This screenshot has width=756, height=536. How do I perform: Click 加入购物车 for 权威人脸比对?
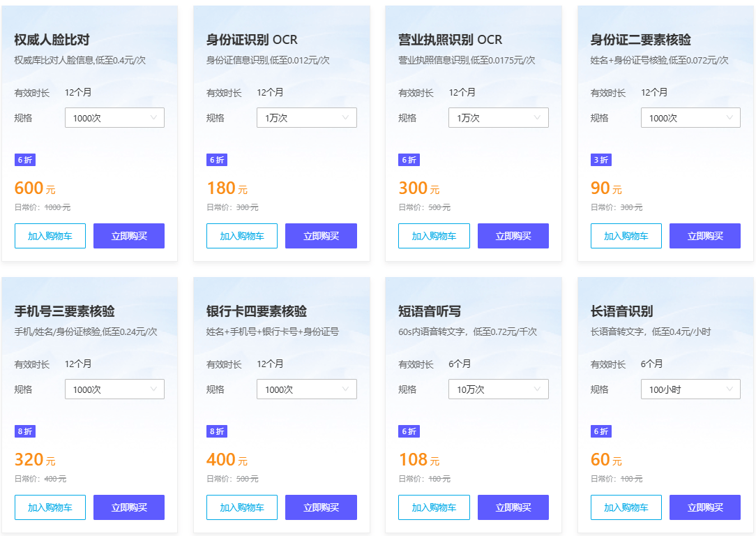pos(50,236)
